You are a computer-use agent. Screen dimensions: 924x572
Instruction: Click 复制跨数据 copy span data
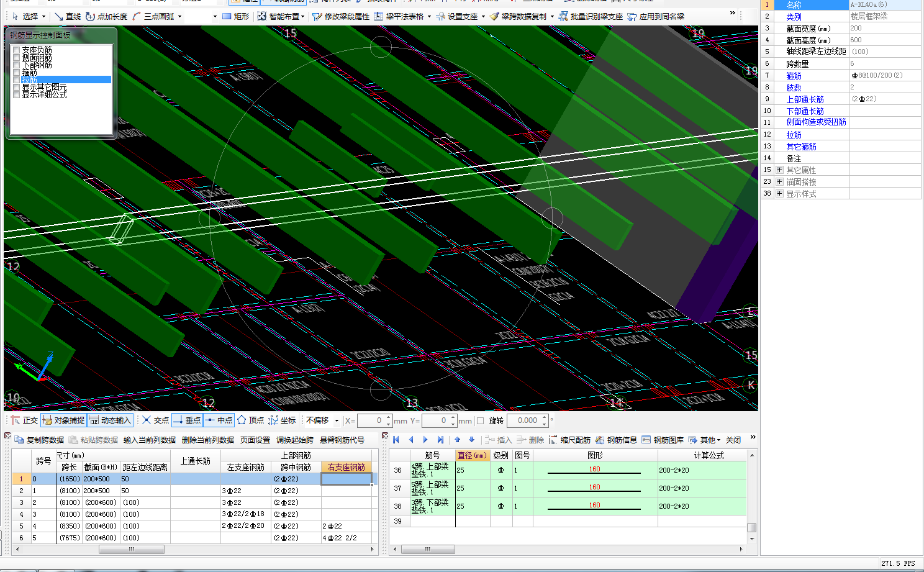[x=39, y=440]
